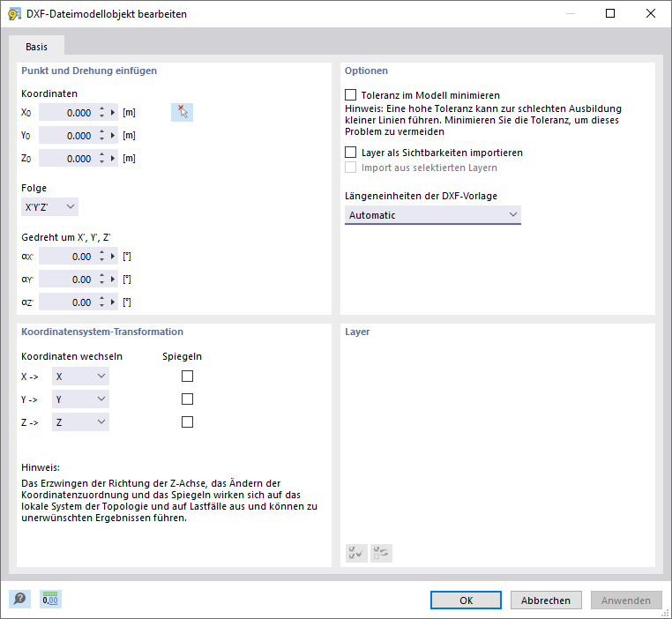Click the 'Koordinatensystem-Transformation' heading
Image resolution: width=672 pixels, height=619 pixels.
102,332
